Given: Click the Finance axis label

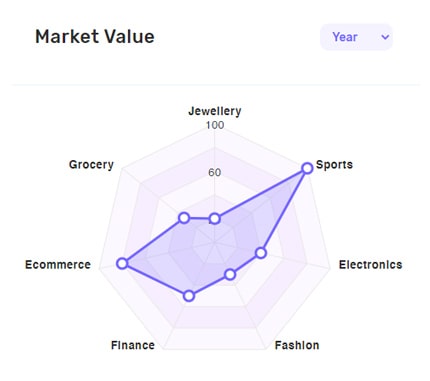Looking at the screenshot, I should [x=133, y=345].
